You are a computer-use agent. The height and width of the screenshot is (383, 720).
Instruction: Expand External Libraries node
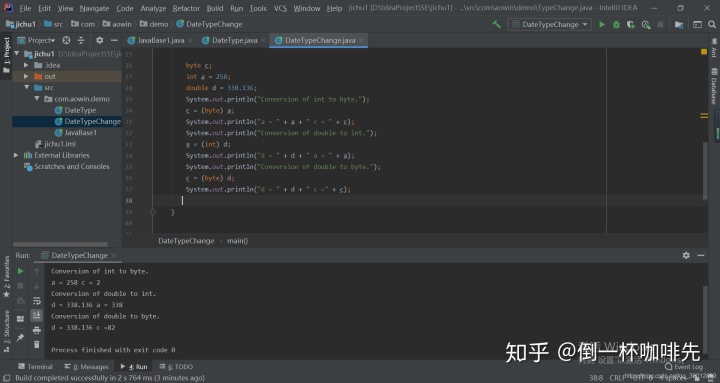coord(17,155)
